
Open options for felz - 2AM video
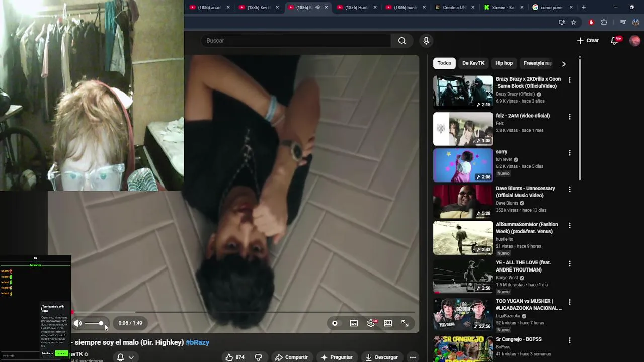(x=569, y=117)
